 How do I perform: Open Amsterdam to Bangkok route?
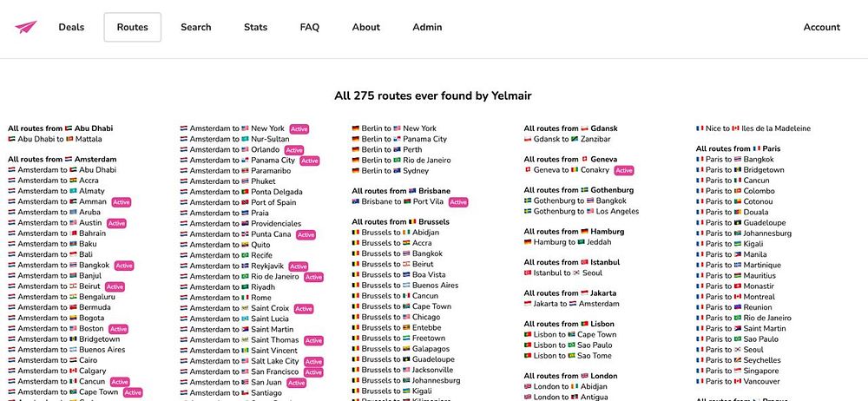click(x=59, y=266)
